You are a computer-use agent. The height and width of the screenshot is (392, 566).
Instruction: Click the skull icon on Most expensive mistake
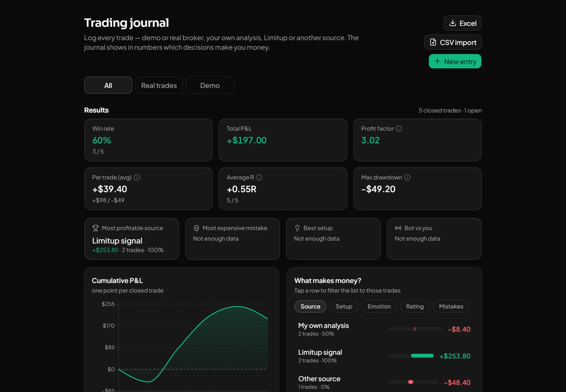(x=196, y=228)
